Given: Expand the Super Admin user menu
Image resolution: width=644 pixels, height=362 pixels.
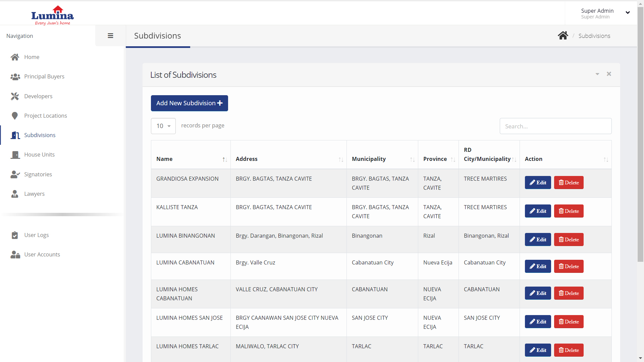Looking at the screenshot, I should pyautogui.click(x=627, y=13).
